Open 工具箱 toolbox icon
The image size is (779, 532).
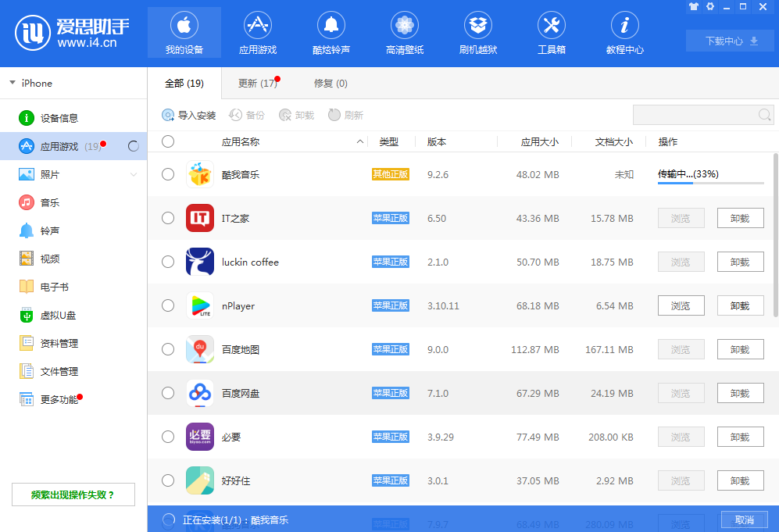(x=552, y=25)
